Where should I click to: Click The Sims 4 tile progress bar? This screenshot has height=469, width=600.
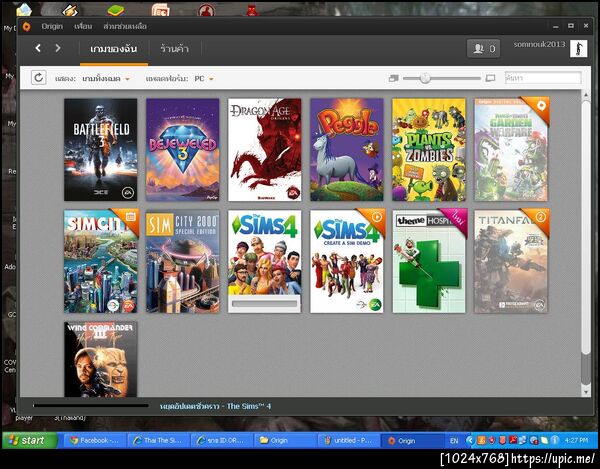click(264, 304)
